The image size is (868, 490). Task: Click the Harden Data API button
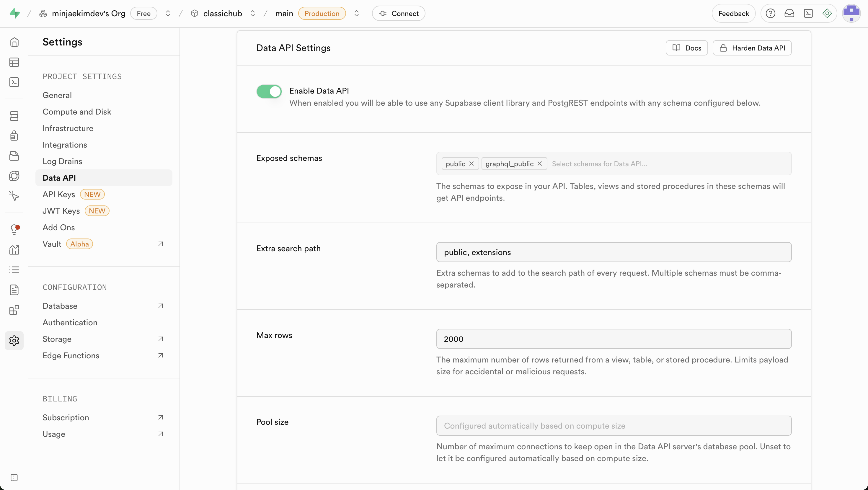pos(752,48)
